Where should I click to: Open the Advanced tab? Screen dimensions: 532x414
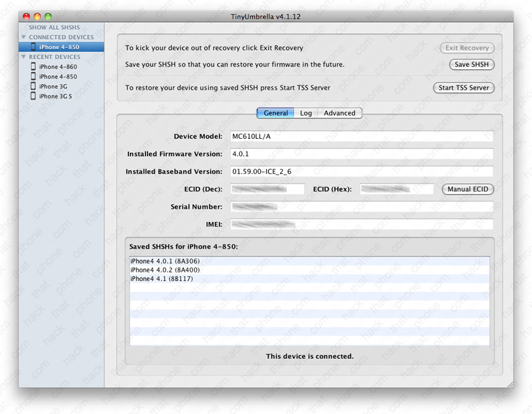(339, 113)
